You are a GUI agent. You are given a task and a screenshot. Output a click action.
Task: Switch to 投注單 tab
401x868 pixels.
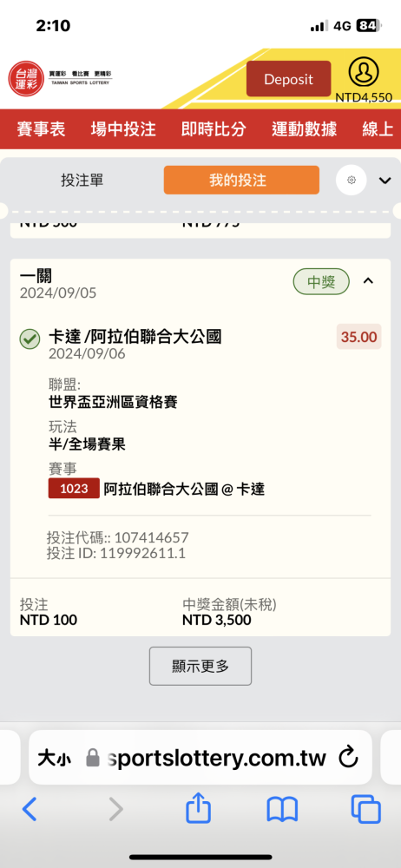point(82,180)
